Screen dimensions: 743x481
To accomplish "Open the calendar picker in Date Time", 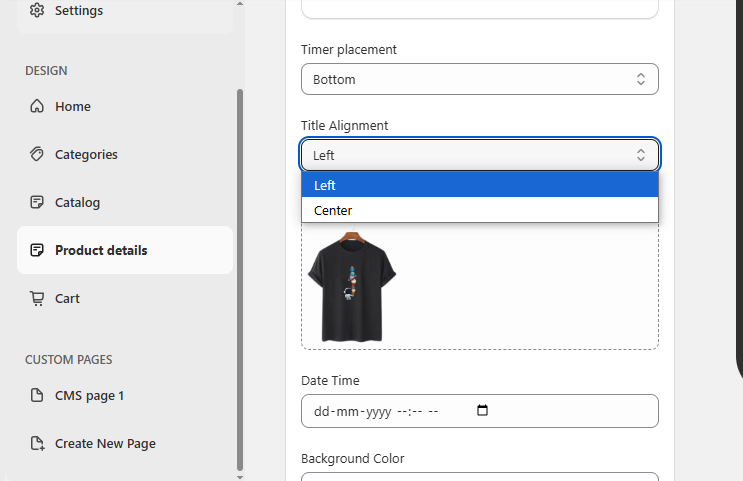I will tap(482, 410).
